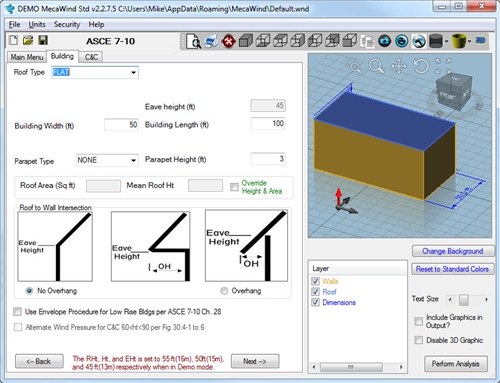
Task: Select the solid shaded cube view icon
Action: 246,41
